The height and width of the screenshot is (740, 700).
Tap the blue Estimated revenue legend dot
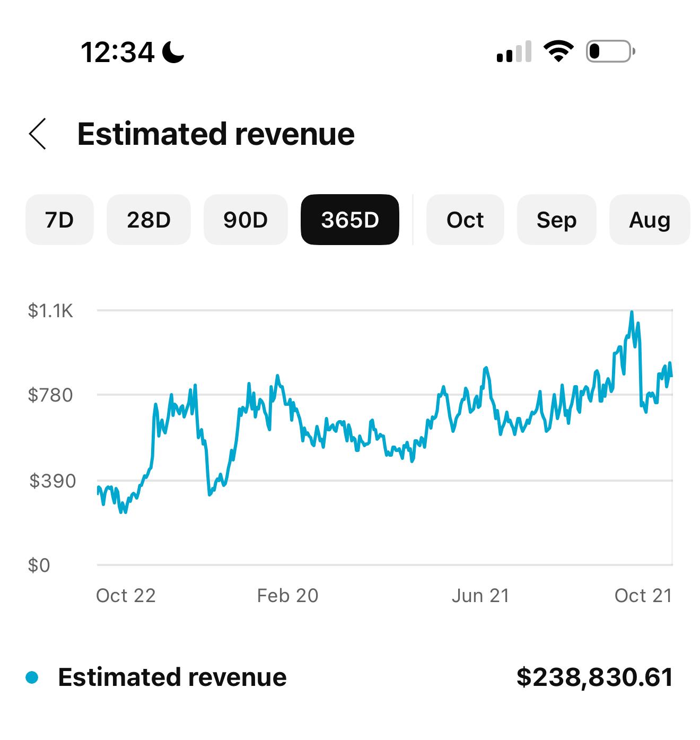point(32,677)
